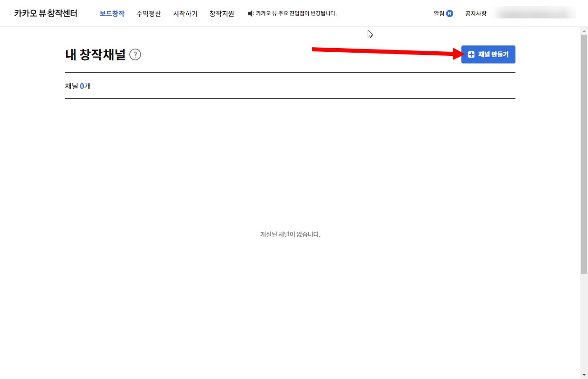Screen dimensions: 588x379
Task: Select the 시작하기 menu item
Action: coord(185,14)
